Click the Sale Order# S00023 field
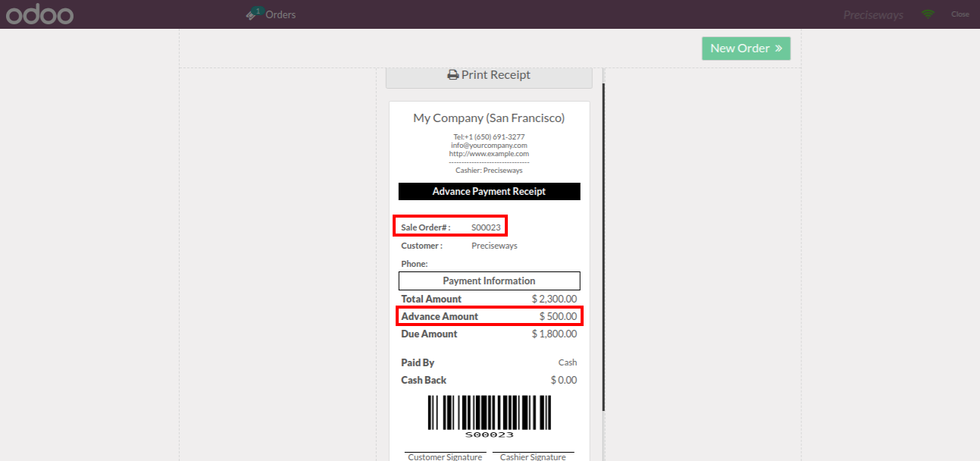The image size is (980, 461). point(450,227)
